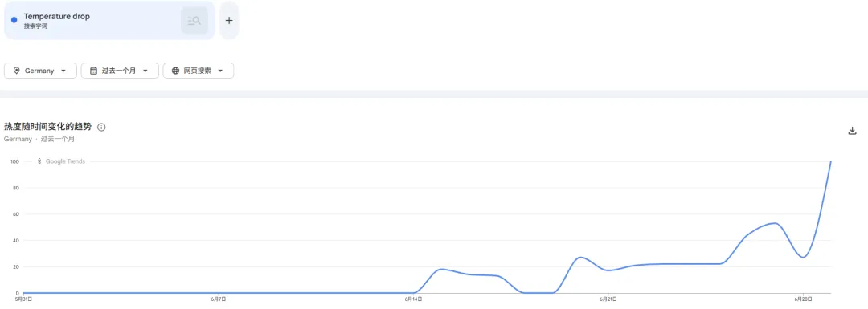
Task: Download the interest over time chart
Action: (x=853, y=131)
